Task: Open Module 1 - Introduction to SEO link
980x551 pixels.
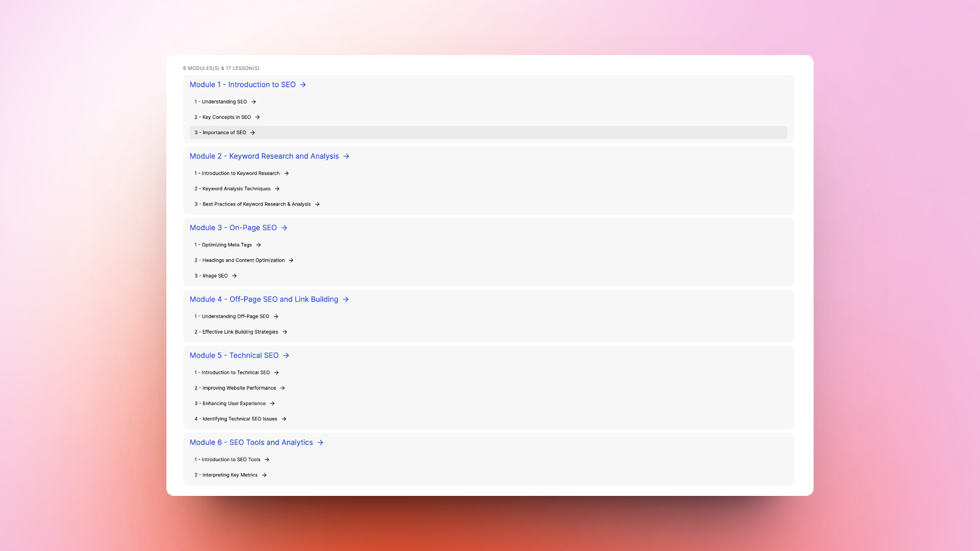Action: 242,85
